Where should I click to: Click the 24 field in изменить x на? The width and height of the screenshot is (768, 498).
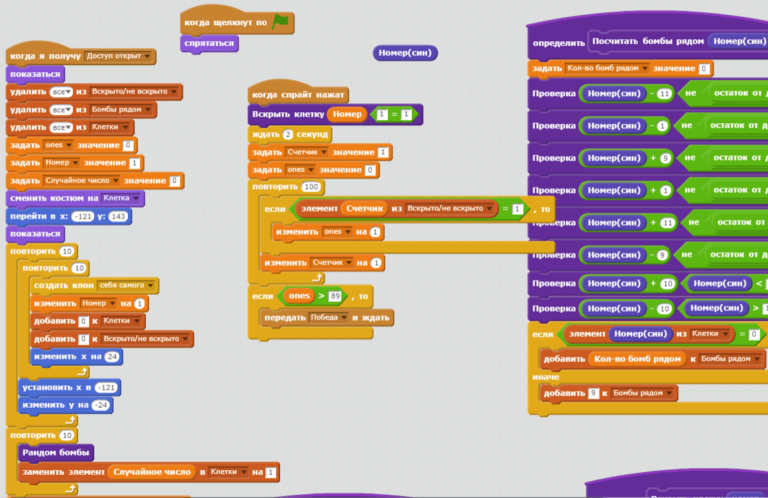click(x=112, y=356)
